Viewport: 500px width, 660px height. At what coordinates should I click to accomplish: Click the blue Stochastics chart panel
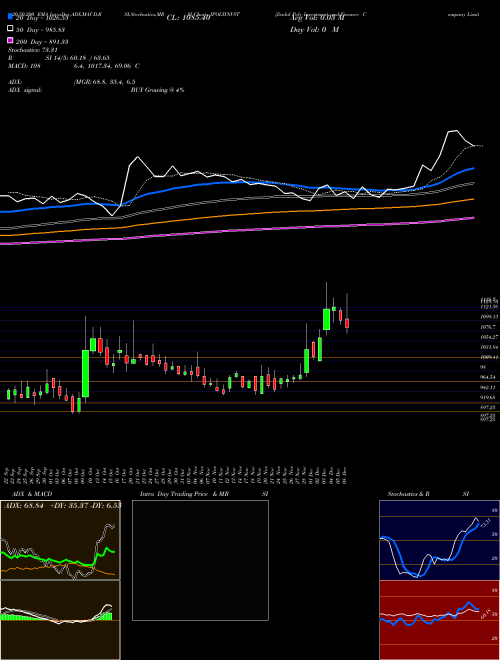(x=439, y=540)
